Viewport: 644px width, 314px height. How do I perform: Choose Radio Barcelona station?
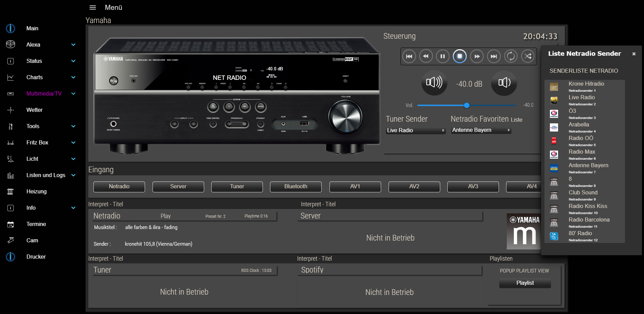click(x=585, y=223)
